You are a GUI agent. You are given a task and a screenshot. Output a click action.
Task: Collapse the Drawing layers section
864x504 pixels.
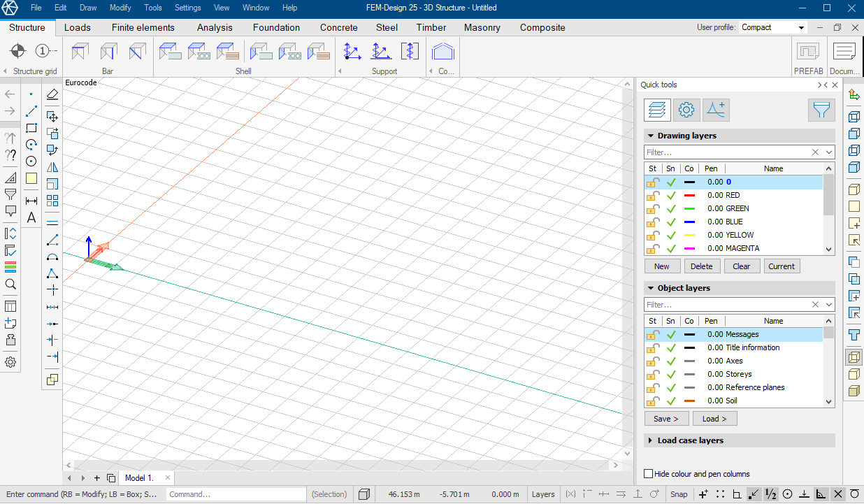651,136
